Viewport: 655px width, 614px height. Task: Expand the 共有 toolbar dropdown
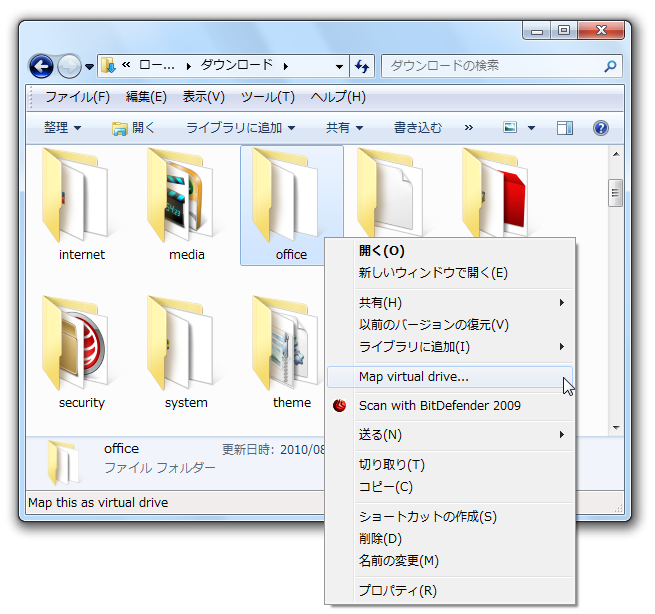pyautogui.click(x=345, y=127)
